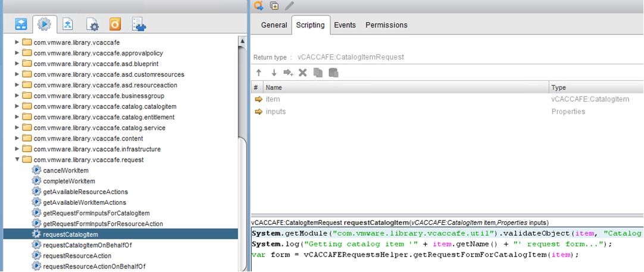Click the delete parameter X icon
The width and height of the screenshot is (644, 272).
coord(303,73)
